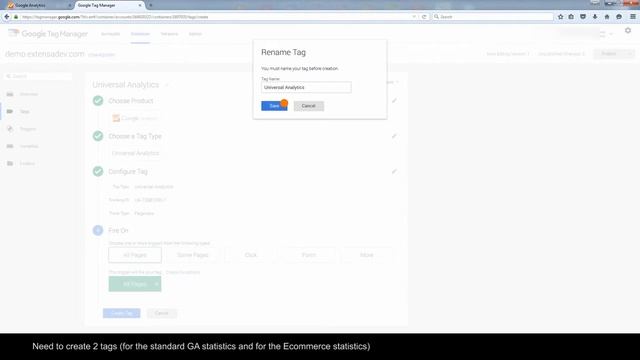Image resolution: width=640 pixels, height=360 pixels.
Task: Focus the Firefox search box
Action: point(492,17)
